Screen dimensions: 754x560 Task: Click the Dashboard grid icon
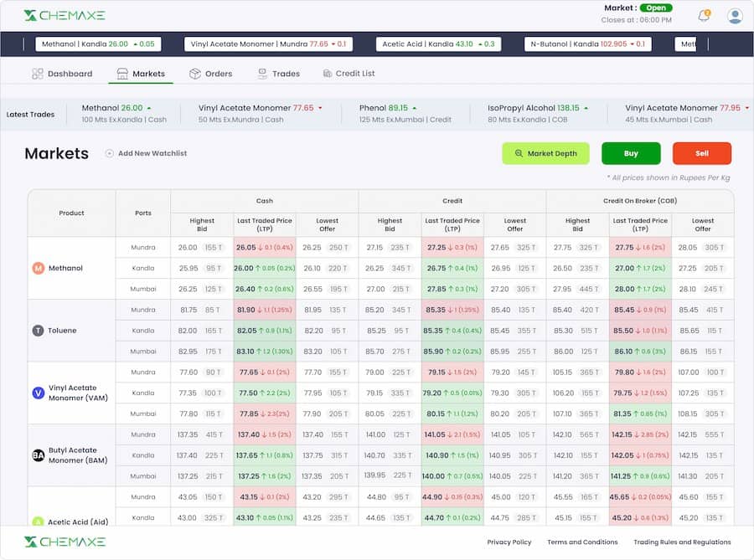click(37, 74)
